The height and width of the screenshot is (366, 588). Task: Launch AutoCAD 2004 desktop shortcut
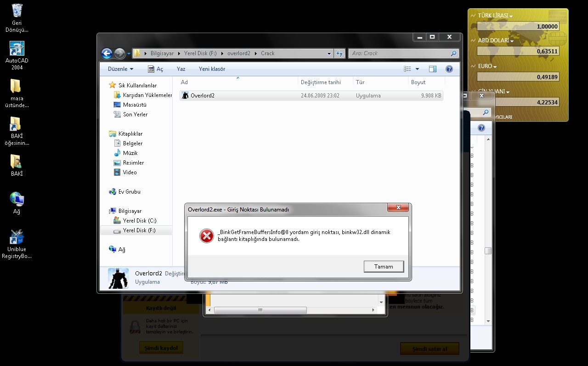coord(17,55)
